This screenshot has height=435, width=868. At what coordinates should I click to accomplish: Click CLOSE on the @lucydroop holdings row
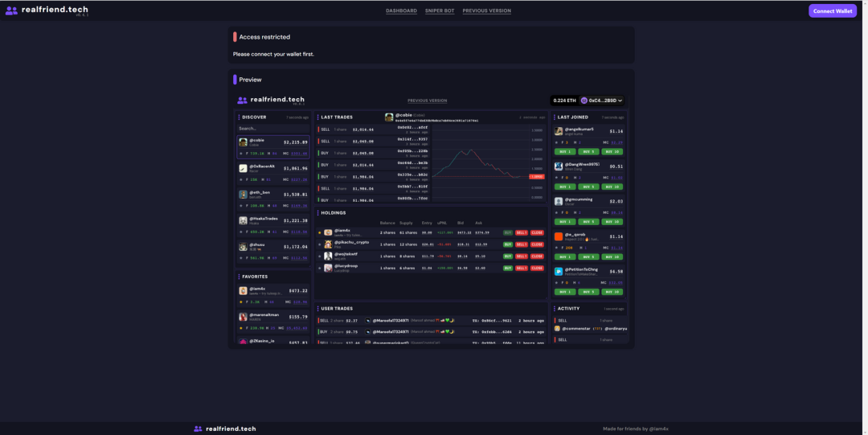click(x=537, y=268)
